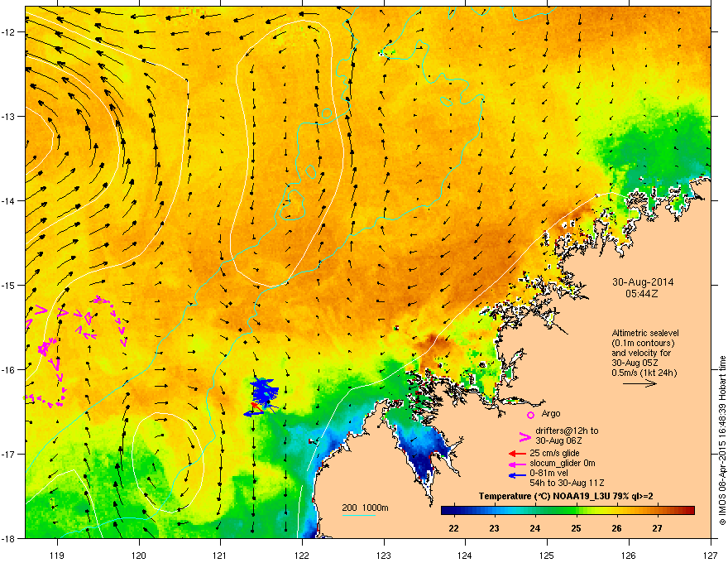Click the 122 longitude axis label

302,555
